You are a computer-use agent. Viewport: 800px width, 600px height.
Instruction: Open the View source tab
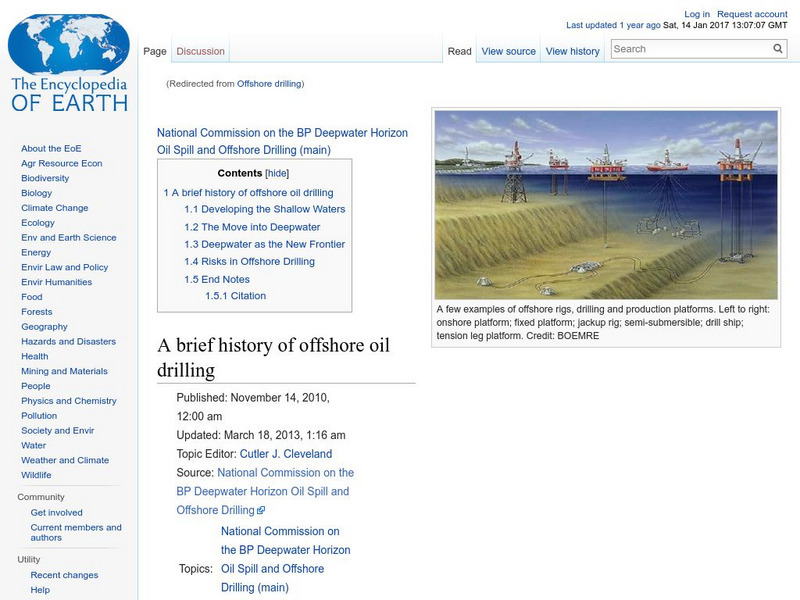[x=509, y=52]
